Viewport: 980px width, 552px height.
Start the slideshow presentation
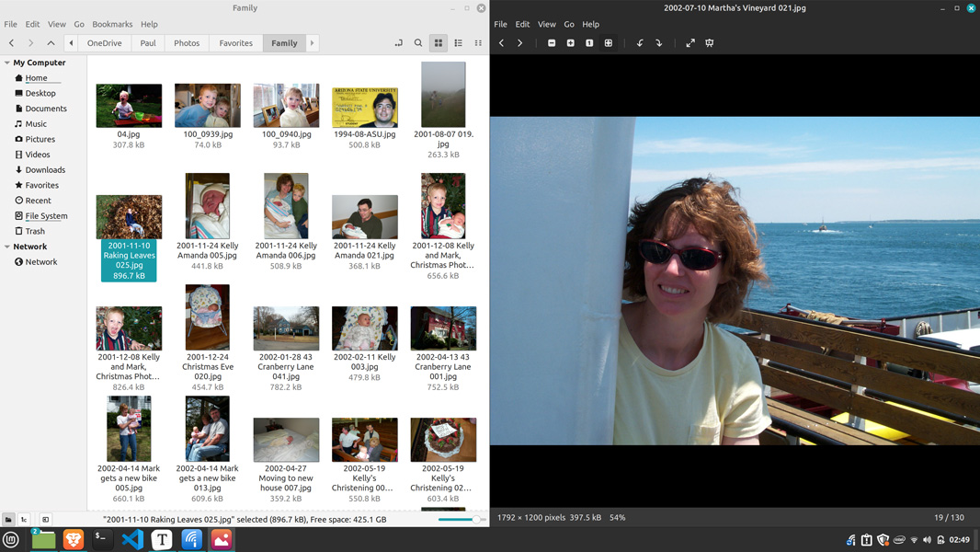point(710,43)
